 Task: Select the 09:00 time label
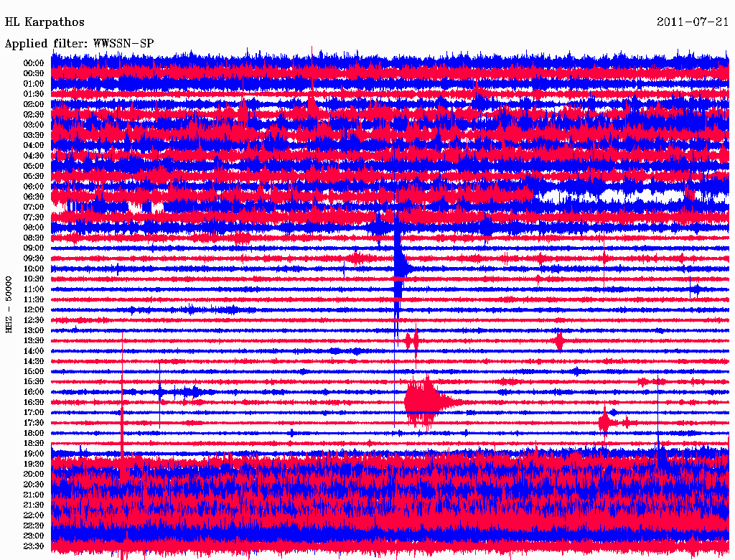[34, 248]
